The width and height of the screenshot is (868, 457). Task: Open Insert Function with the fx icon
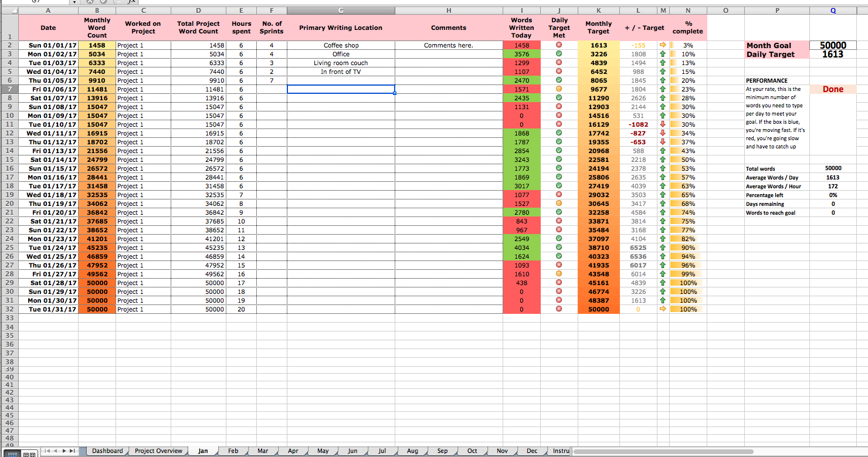point(130,2)
